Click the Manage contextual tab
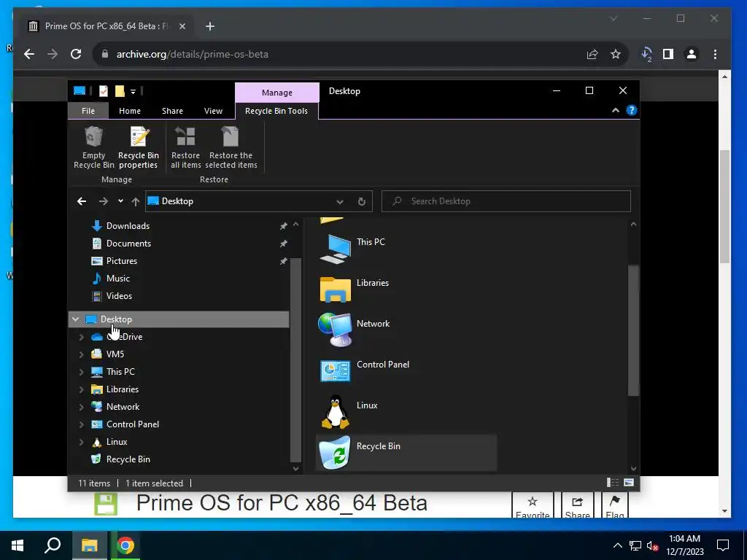This screenshot has width=747, height=560. [x=276, y=93]
